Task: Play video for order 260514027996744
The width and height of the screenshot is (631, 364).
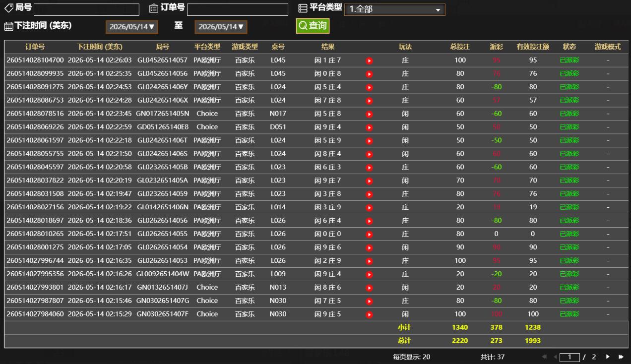Action: tap(369, 261)
